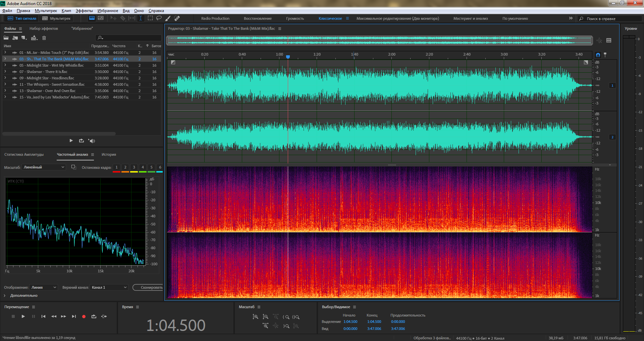Select Radio Production workspace
Image resolution: width=644 pixels, height=341 pixels.
pos(215,18)
